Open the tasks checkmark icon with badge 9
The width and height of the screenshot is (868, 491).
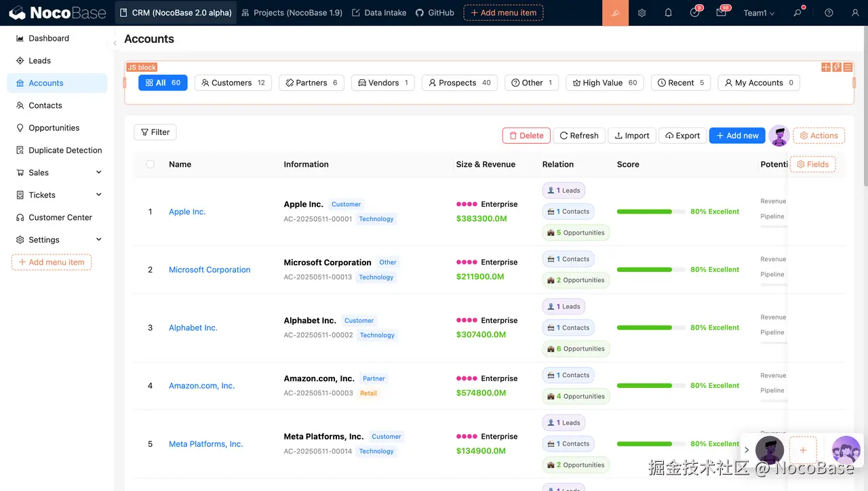[x=695, y=13]
